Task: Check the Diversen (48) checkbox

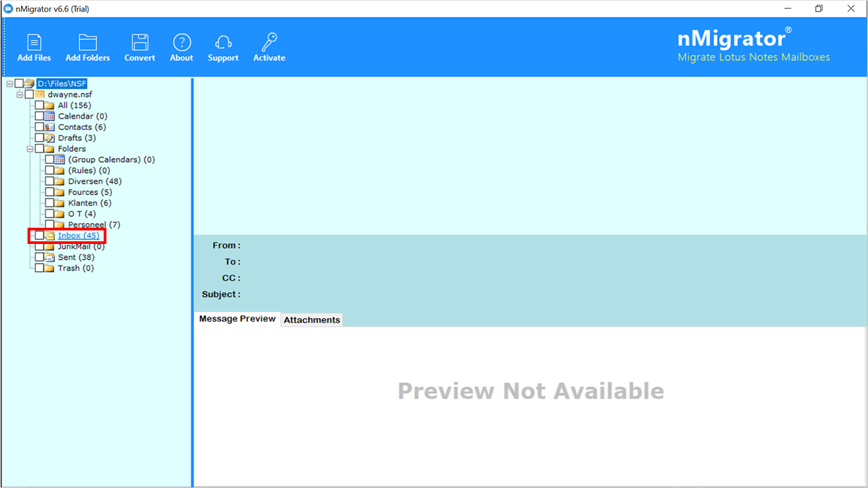Action: click(50, 181)
